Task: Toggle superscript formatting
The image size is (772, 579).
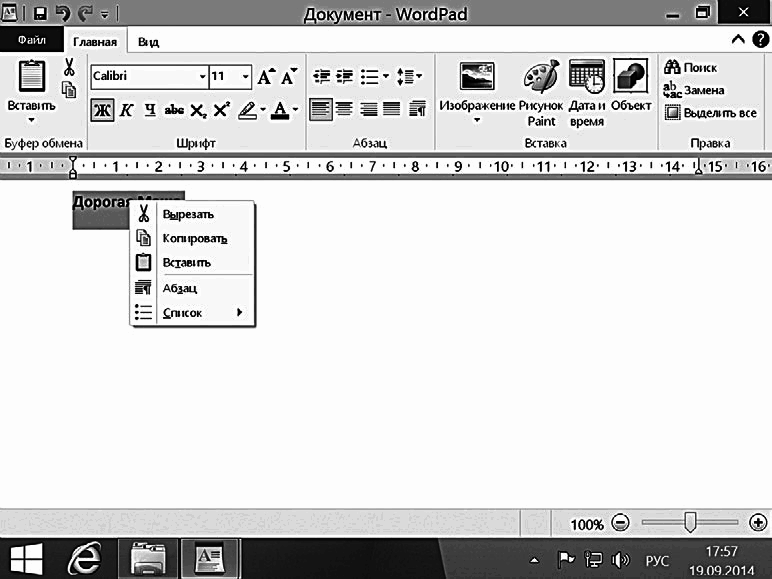Action: pyautogui.click(x=222, y=109)
